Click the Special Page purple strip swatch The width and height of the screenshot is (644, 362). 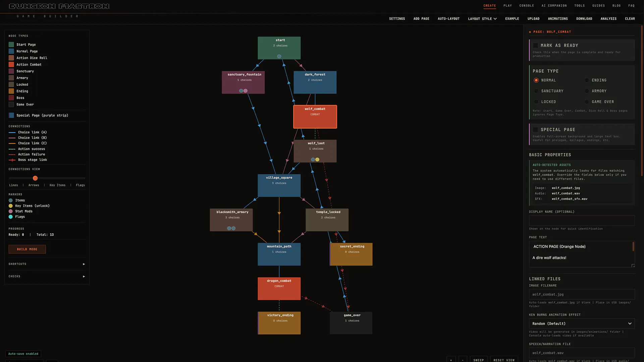pyautogui.click(x=11, y=115)
